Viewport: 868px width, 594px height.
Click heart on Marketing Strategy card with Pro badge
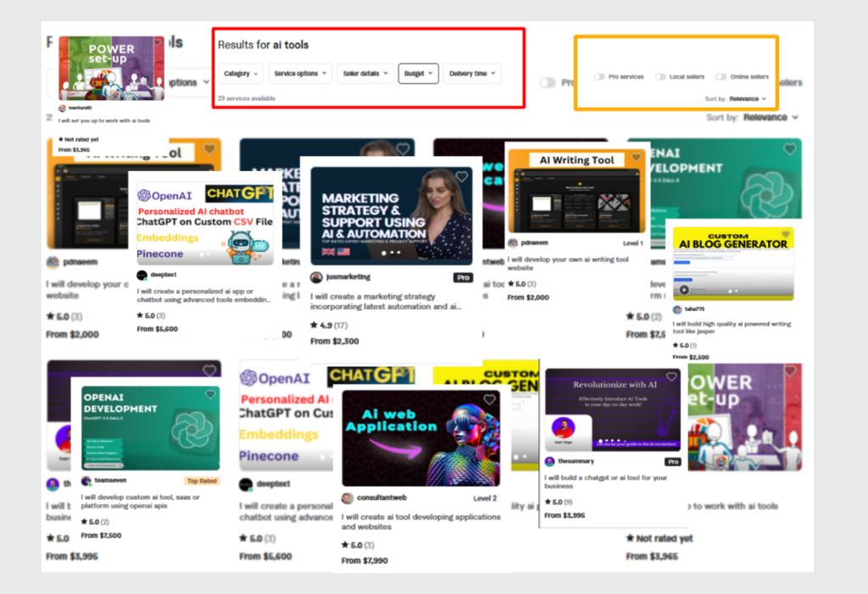(x=462, y=176)
